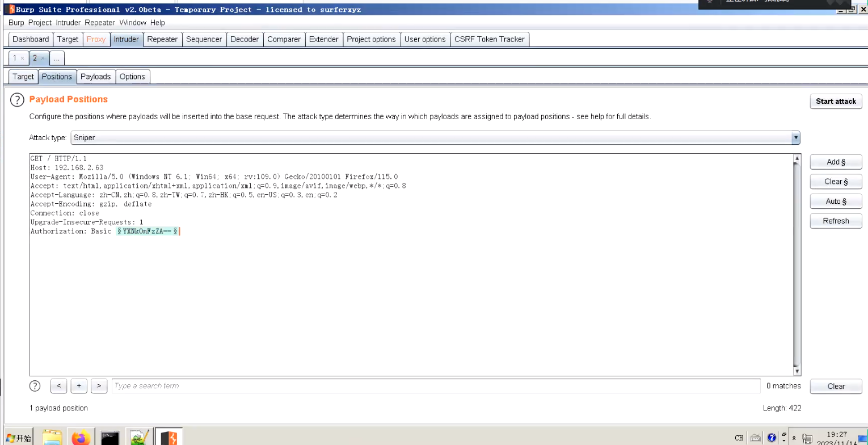Click scrollbar up arrow in request editor
Viewport: 868px width, 445px height.
[797, 158]
